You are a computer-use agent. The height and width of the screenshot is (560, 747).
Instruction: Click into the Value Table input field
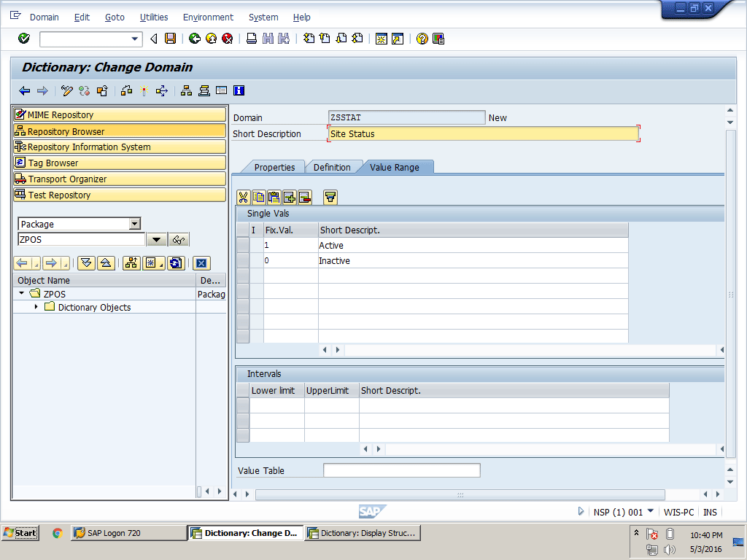tap(401, 470)
